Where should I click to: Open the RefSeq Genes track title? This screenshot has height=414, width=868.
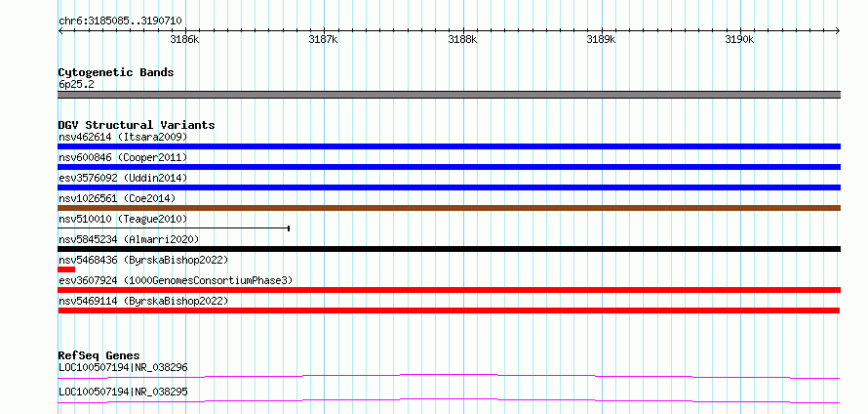[x=99, y=355]
